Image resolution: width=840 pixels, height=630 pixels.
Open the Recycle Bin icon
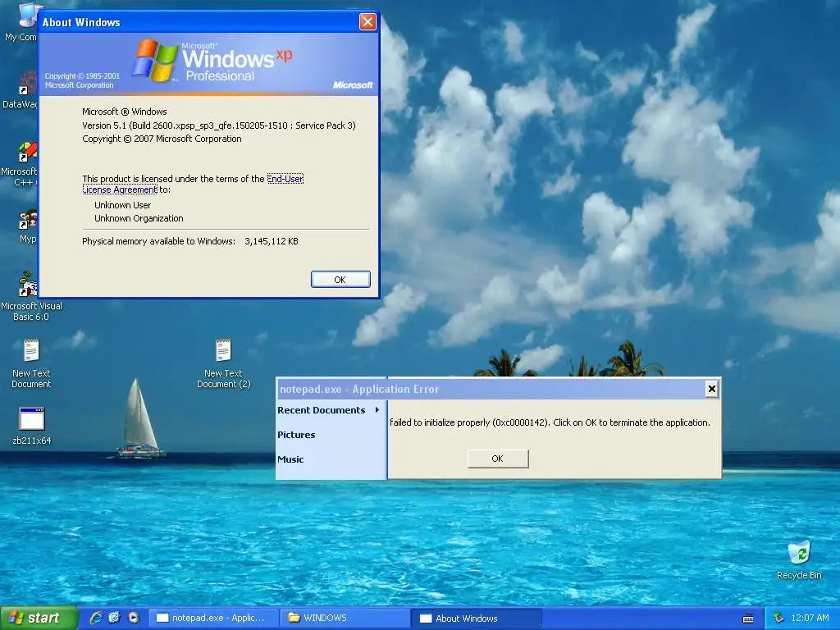tap(799, 560)
